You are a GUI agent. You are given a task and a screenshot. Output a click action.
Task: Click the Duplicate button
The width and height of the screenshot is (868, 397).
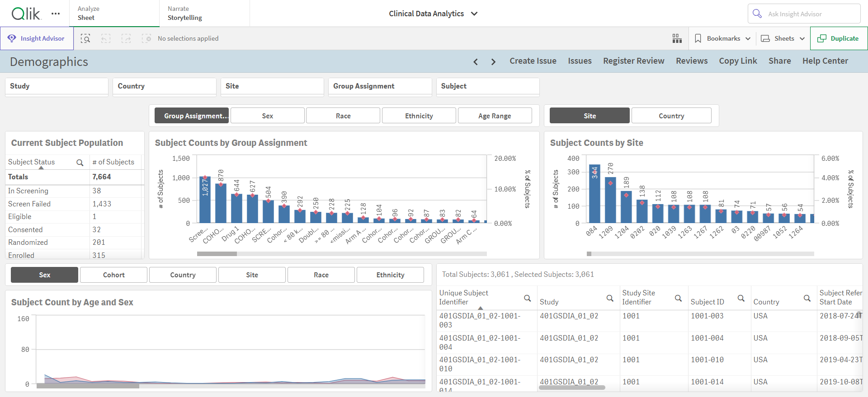(x=839, y=38)
